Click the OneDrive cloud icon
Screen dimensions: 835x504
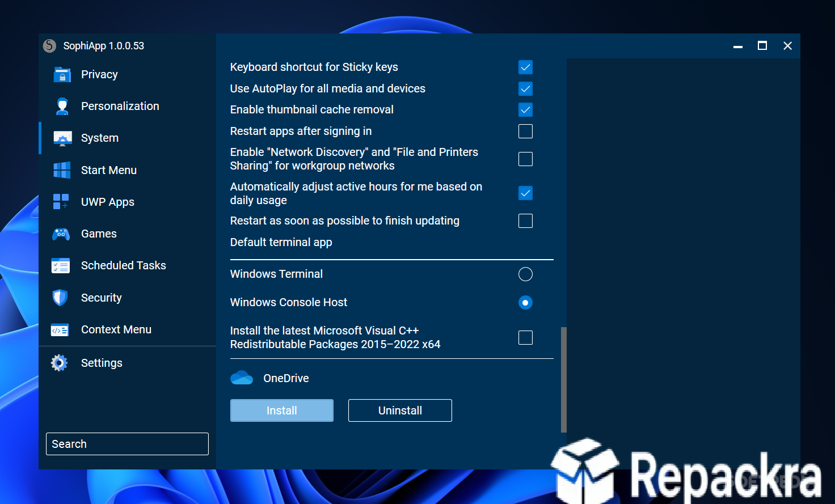click(242, 378)
